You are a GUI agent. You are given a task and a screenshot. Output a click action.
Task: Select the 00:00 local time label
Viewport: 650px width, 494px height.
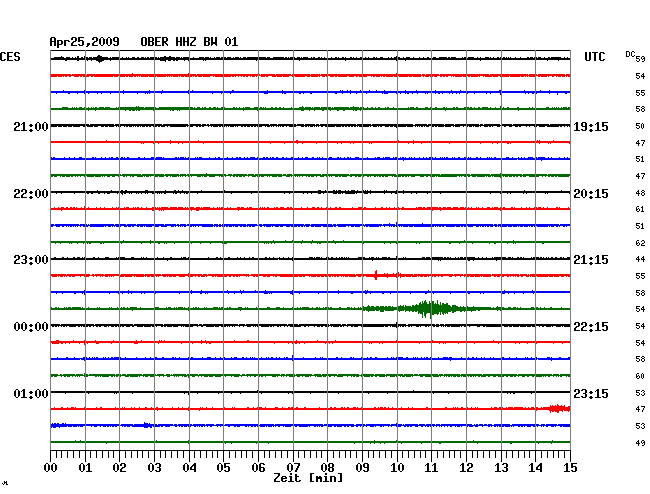point(31,327)
